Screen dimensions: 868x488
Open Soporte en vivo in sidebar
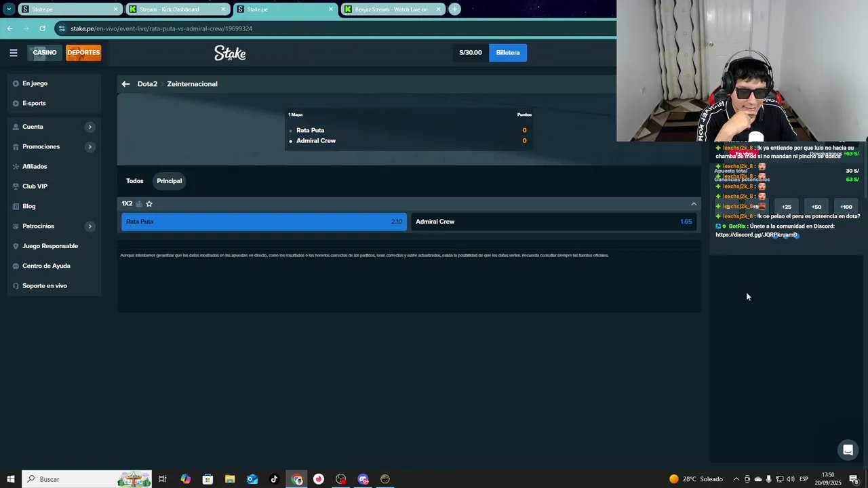tap(45, 286)
